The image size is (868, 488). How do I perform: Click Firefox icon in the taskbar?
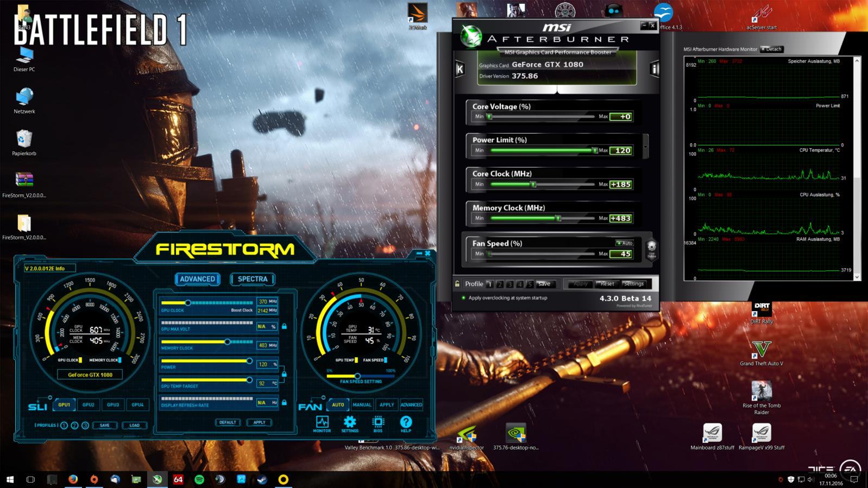click(x=73, y=479)
